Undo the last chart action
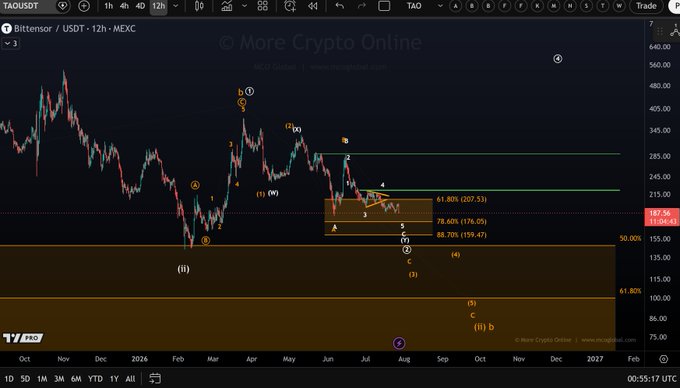 (x=340, y=6)
